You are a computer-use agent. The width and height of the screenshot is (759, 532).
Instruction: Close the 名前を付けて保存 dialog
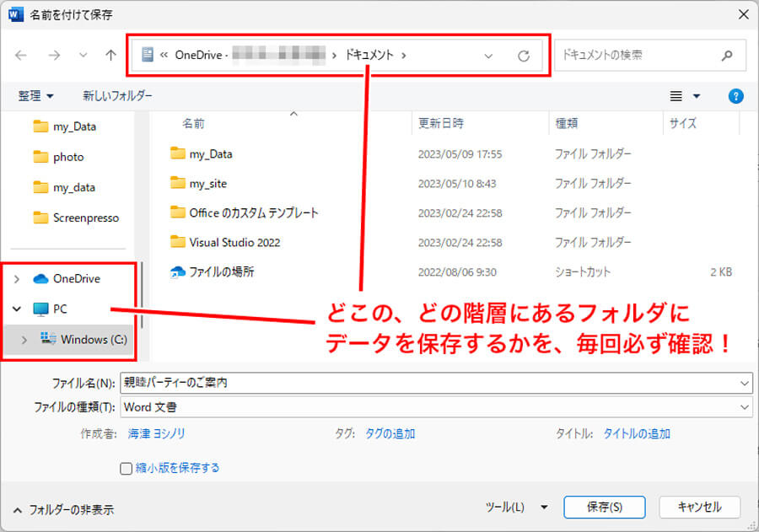tap(744, 14)
